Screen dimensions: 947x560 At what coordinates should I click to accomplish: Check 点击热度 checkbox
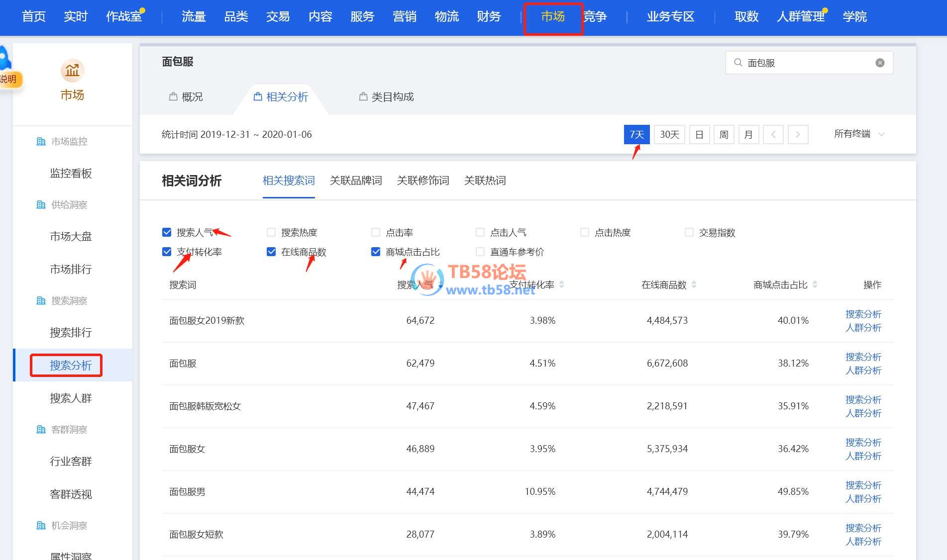tap(585, 232)
